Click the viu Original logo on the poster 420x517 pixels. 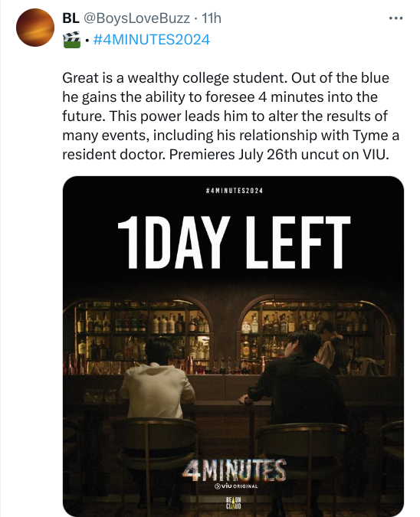coord(236,486)
